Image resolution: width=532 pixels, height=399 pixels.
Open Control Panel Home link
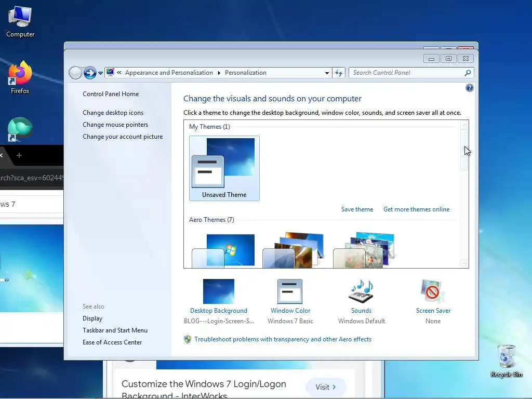pyautogui.click(x=111, y=94)
